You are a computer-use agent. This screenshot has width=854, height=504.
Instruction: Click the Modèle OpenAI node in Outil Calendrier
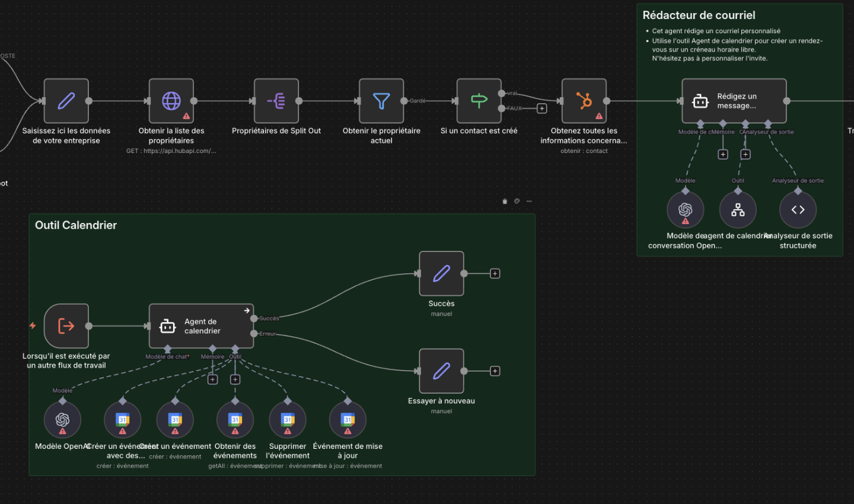point(62,420)
